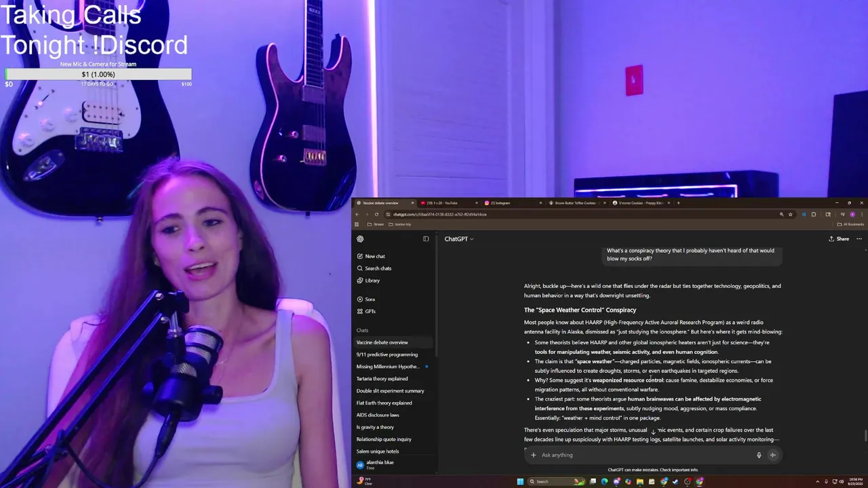Close the Instagram browser tab
868x488 pixels.
coord(540,203)
